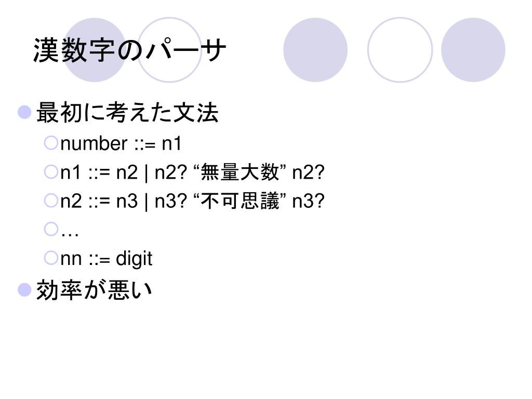Click the hollow bullet before the ellipsis line
This screenshot has width=532, height=399.
[51, 229]
